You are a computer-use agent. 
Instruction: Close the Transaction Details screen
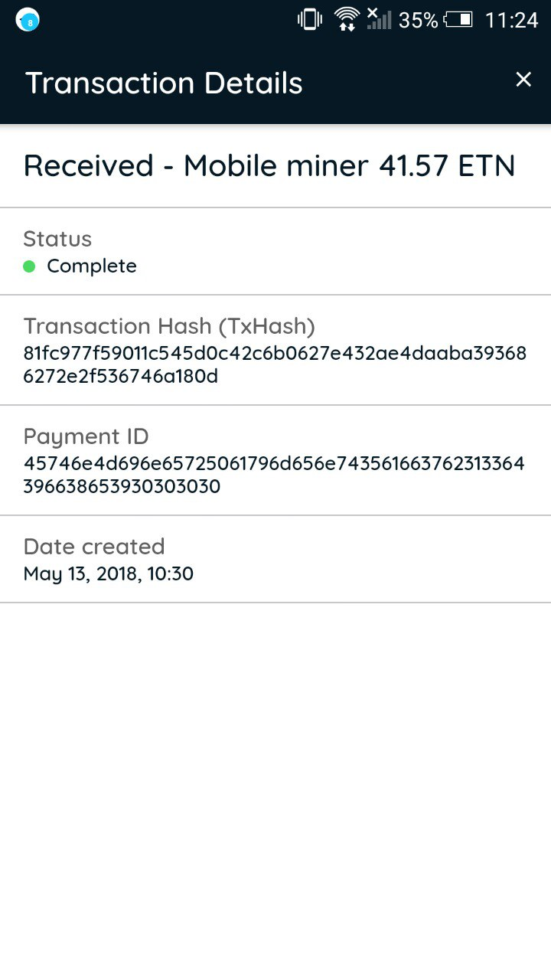523,80
